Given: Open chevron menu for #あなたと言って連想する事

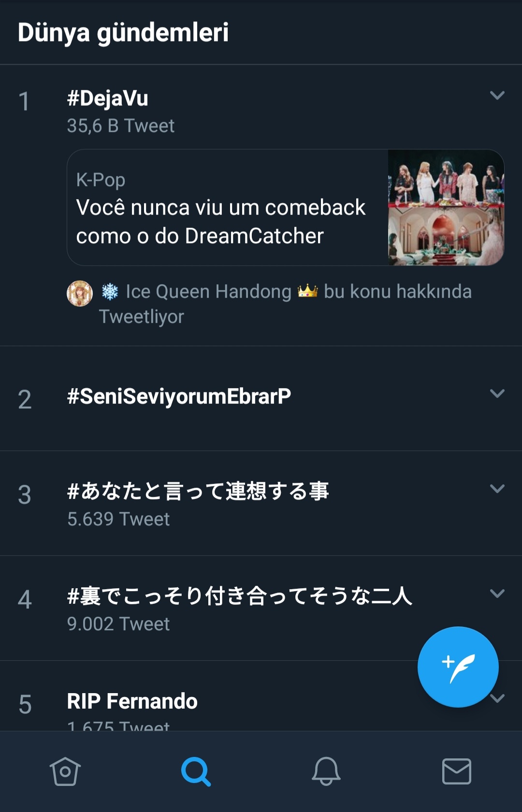Looking at the screenshot, I should coord(497,489).
